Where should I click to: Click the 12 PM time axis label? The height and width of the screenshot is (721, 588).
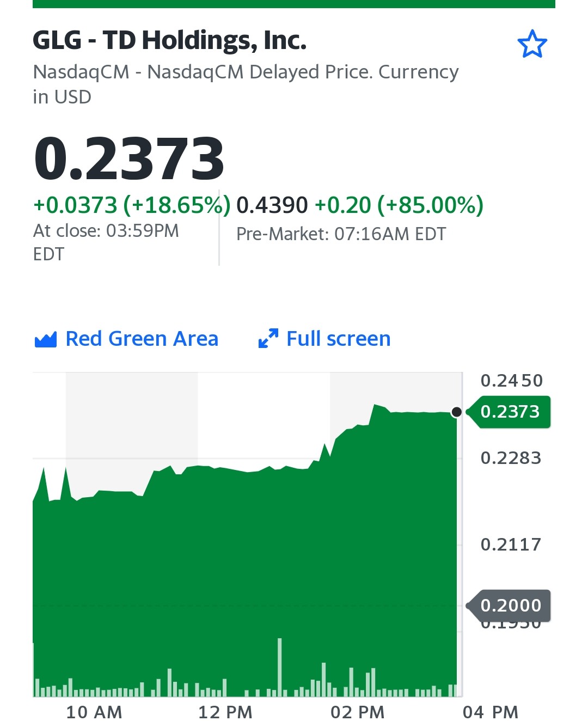click(225, 712)
